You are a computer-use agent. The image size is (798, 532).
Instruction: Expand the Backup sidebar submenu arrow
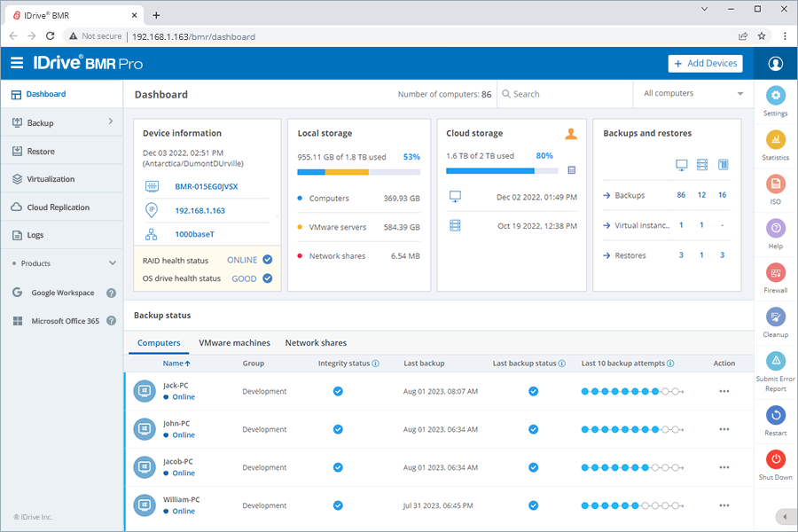pyautogui.click(x=111, y=121)
